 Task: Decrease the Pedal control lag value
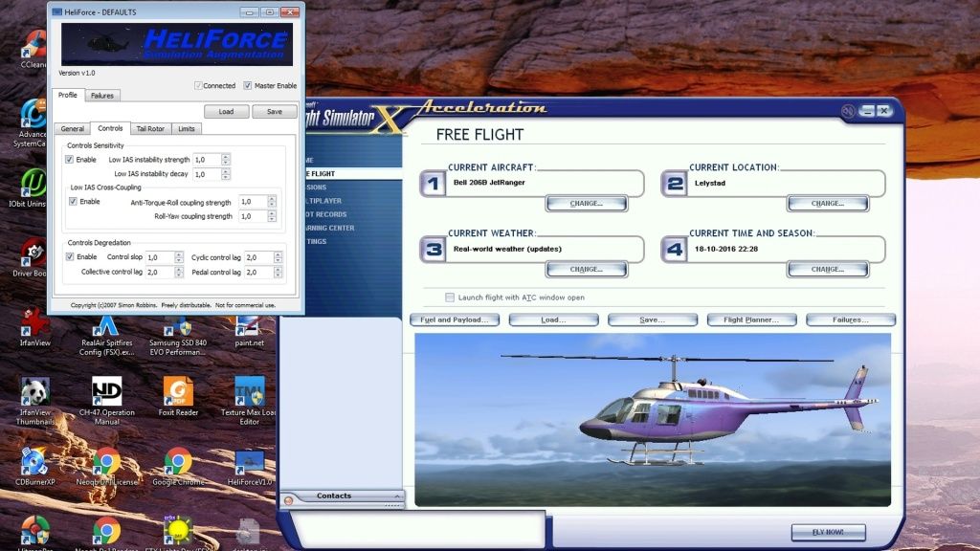278,275
